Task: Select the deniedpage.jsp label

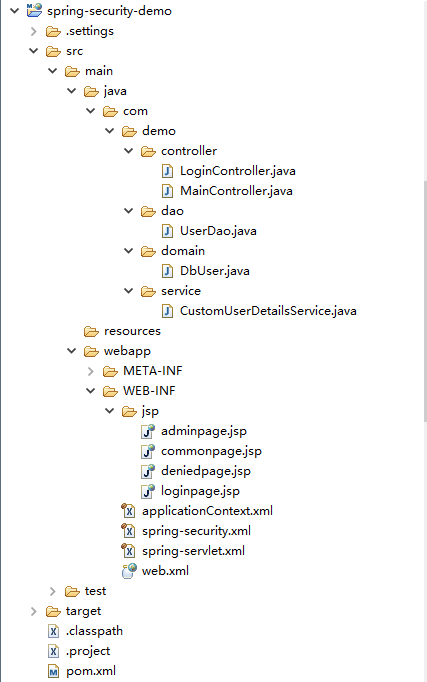Action: click(x=206, y=471)
